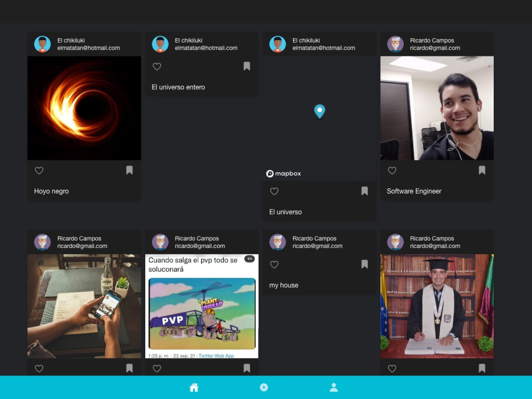Click Ricardo Campos avatar on graduation post

tap(395, 242)
